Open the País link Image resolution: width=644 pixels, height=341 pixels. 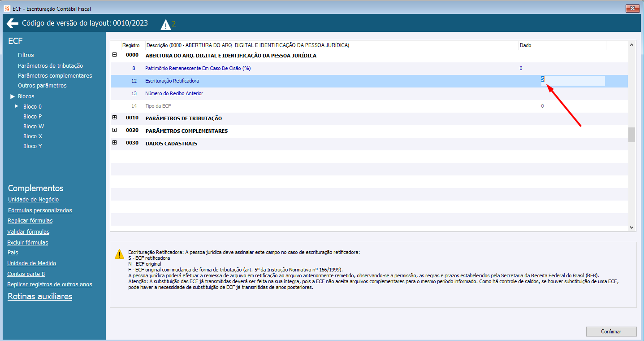point(13,253)
